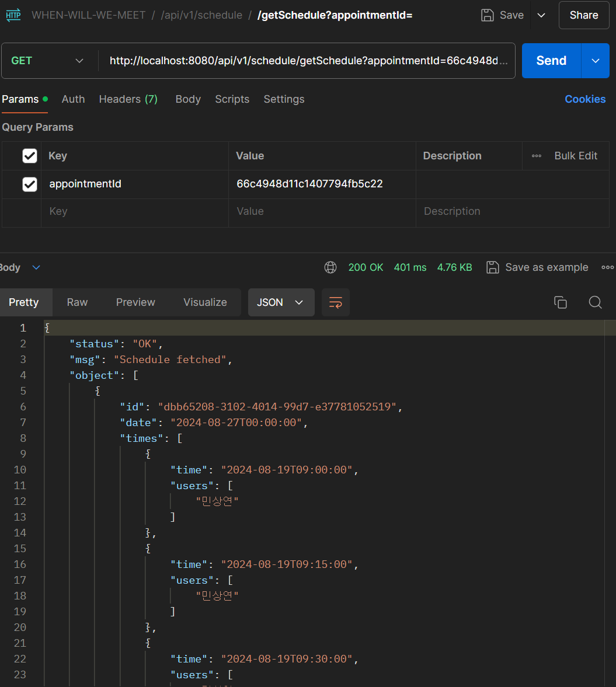Click line number 4 in the gutter
The height and width of the screenshot is (687, 616).
click(23, 375)
